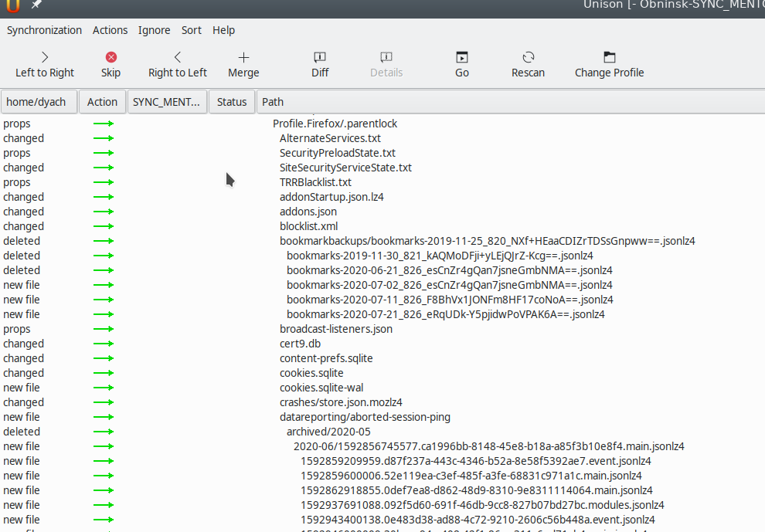The height and width of the screenshot is (532, 765).
Task: Select the SecurityPreloadState.txt row
Action: click(382, 153)
